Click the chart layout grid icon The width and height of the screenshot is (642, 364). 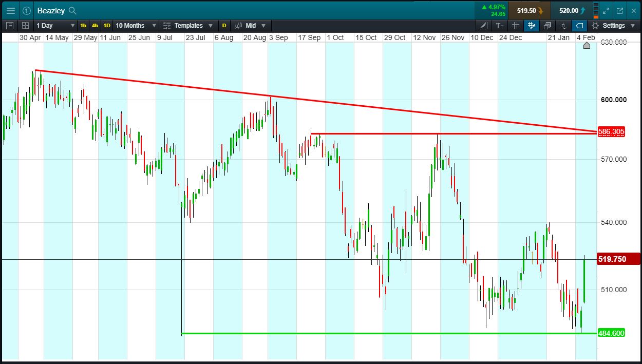pos(25,25)
